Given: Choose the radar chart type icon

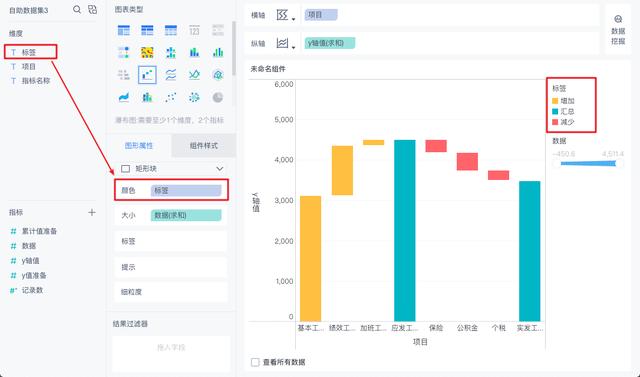Looking at the screenshot, I should [x=218, y=75].
